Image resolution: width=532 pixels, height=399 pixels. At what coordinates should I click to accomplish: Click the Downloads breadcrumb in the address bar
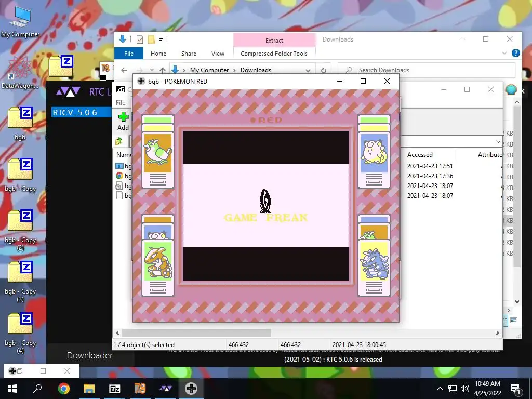[x=256, y=70]
